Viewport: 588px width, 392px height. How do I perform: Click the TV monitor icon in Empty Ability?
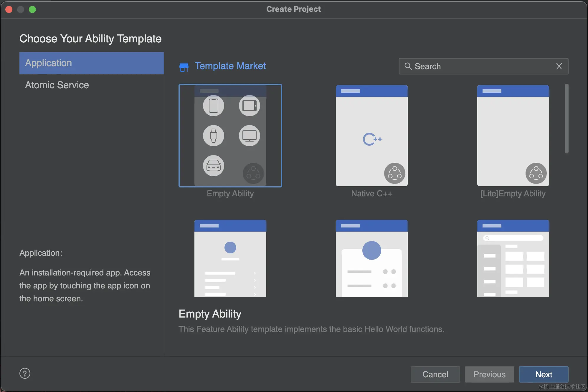pos(249,136)
